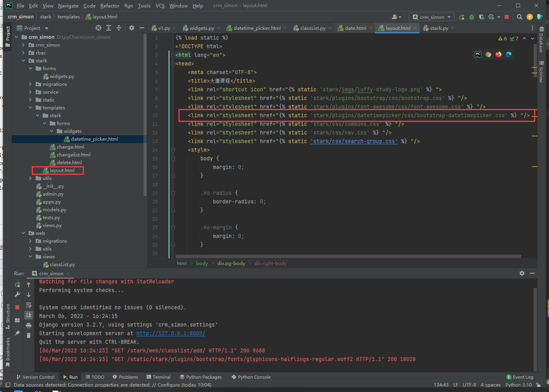Toggle scroll to end in Run console
Image resolution: width=549 pixels, height=392 pixels.
tap(29, 315)
